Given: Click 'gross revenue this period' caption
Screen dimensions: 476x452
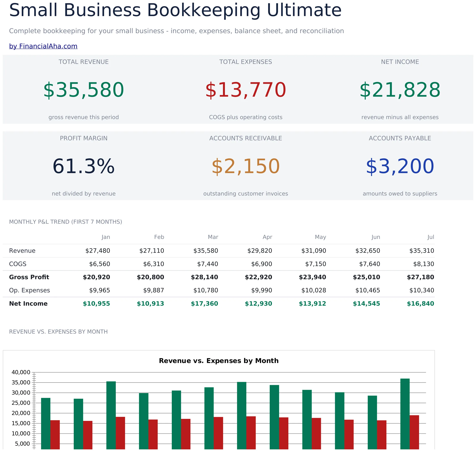Looking at the screenshot, I should pos(83,117).
